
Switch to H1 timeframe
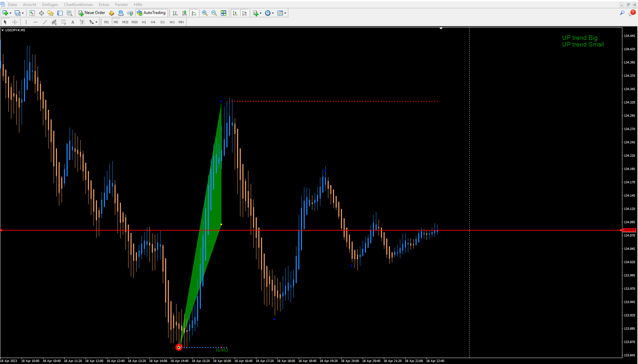pos(144,22)
